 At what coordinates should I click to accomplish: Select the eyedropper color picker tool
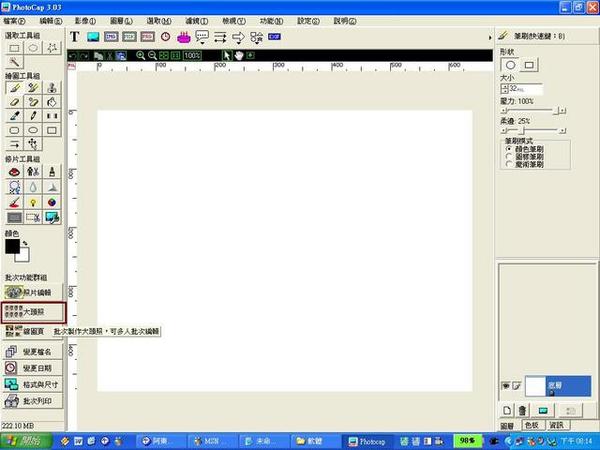click(x=15, y=116)
